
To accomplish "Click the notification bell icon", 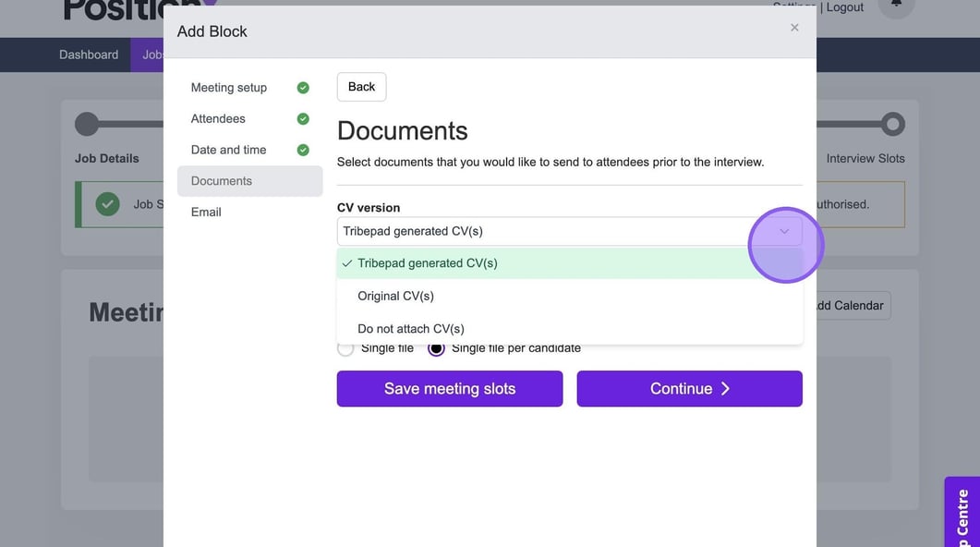I will [895, 6].
